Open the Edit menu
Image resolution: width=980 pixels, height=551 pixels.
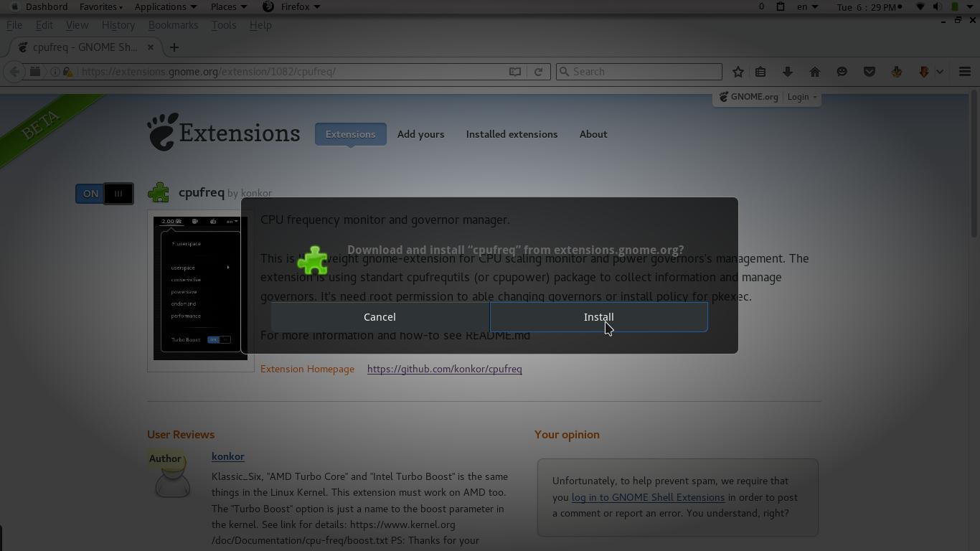[44, 25]
